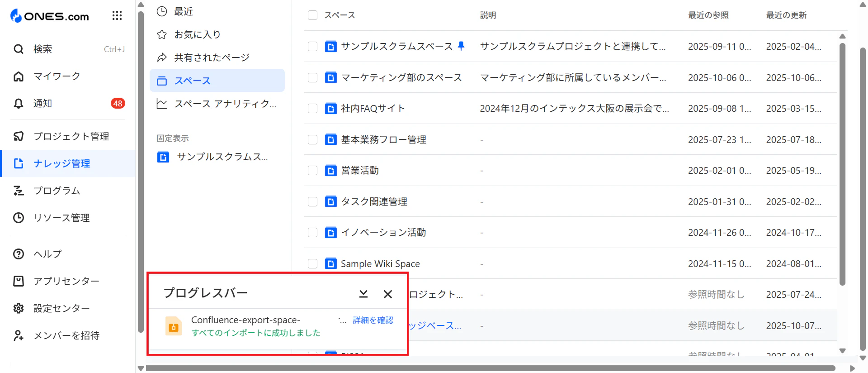This screenshot has height=373, width=868.
Task: Click the 基本業務フロー管理 space icon
Action: pyautogui.click(x=331, y=139)
